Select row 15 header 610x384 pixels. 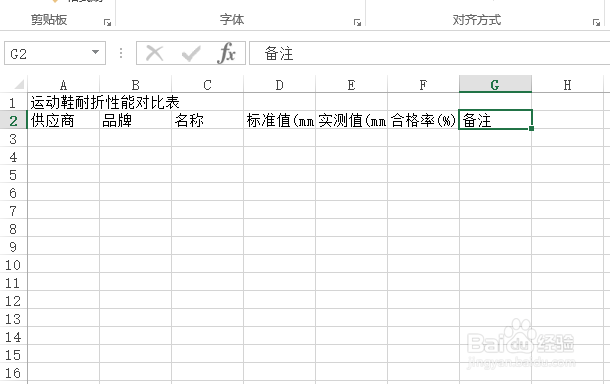pyautogui.click(x=13, y=354)
